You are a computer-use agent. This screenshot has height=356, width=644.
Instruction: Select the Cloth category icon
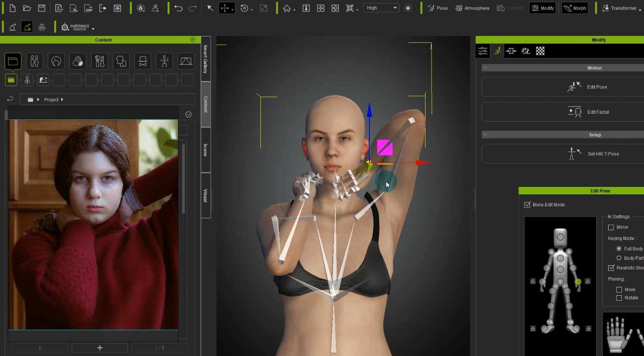pyautogui.click(x=121, y=61)
